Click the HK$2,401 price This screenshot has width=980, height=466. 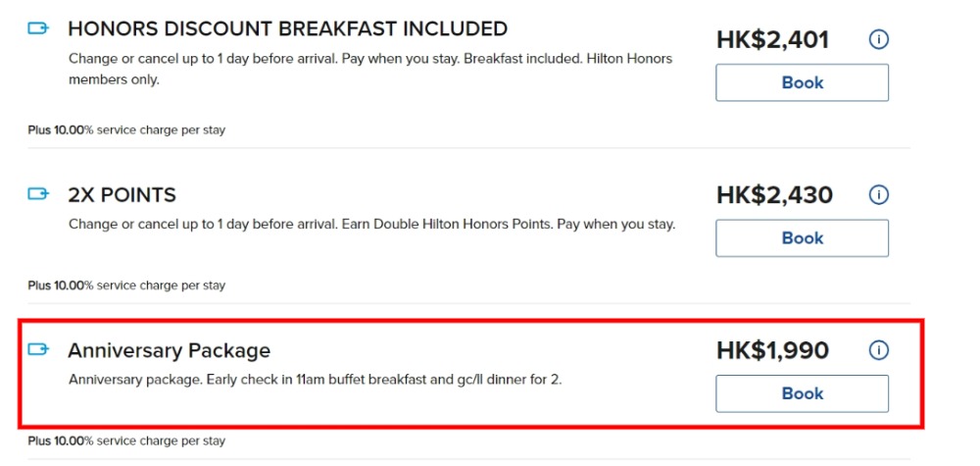coord(772,39)
